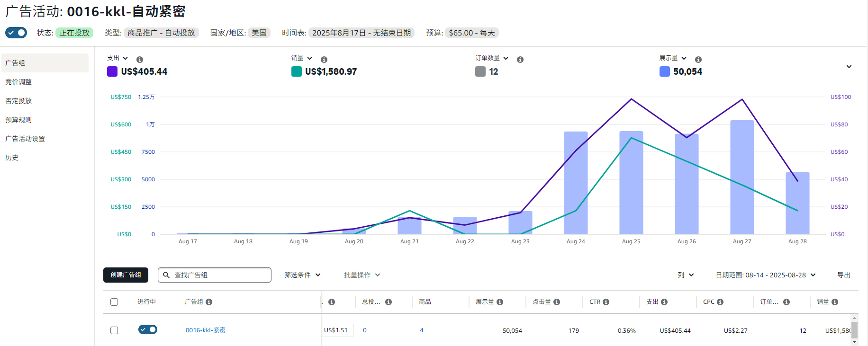This screenshot has height=346, width=868.
Task: Click info icon beside 展示量 metric header
Action: pyautogui.click(x=698, y=60)
